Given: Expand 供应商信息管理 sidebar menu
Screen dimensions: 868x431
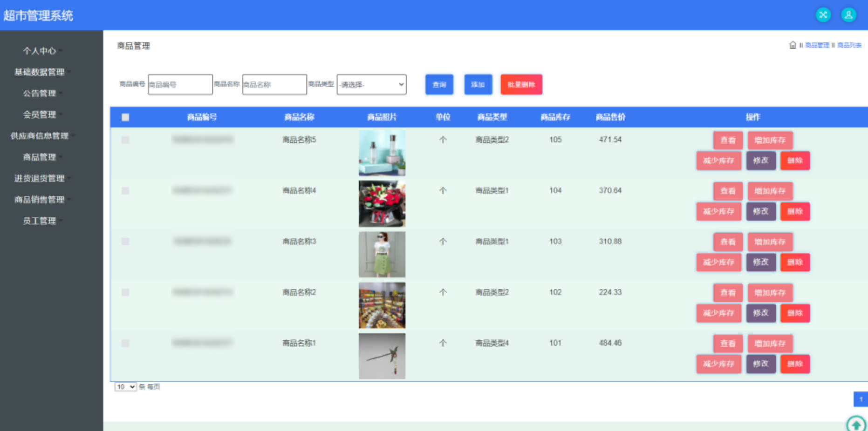Looking at the screenshot, I should [x=42, y=135].
